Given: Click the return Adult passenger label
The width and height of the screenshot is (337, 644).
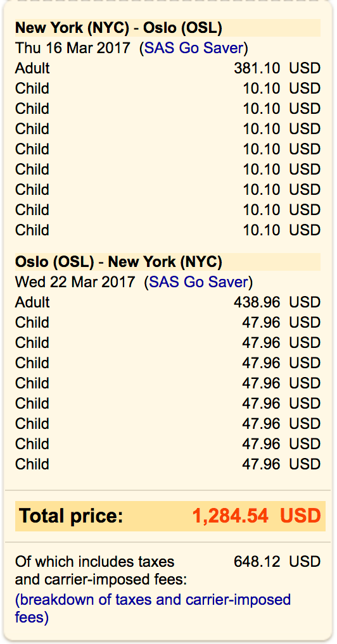Looking at the screenshot, I should [x=32, y=302].
